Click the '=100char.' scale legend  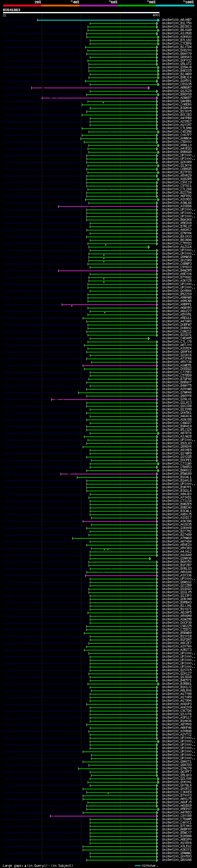pyautogui.click(x=149, y=865)
